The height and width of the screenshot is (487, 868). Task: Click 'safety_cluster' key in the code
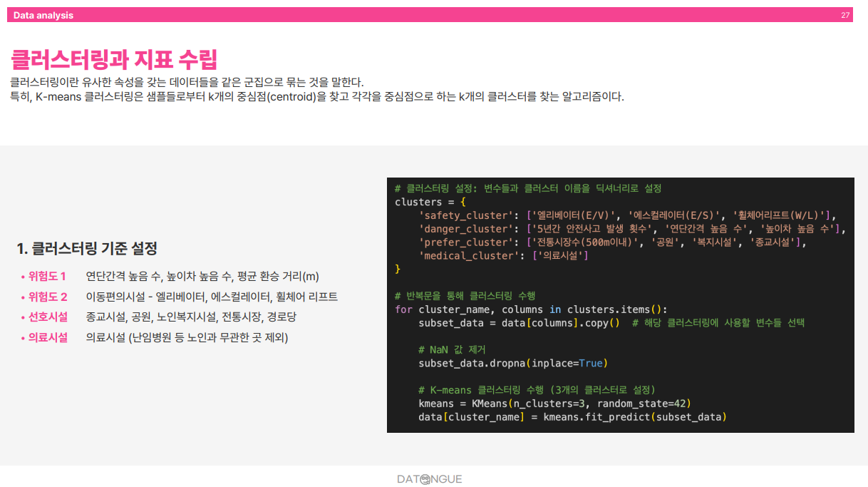pyautogui.click(x=466, y=215)
